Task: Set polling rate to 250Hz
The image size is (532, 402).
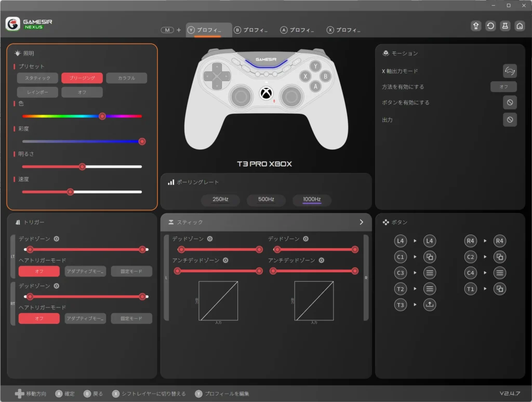Action: (x=220, y=199)
